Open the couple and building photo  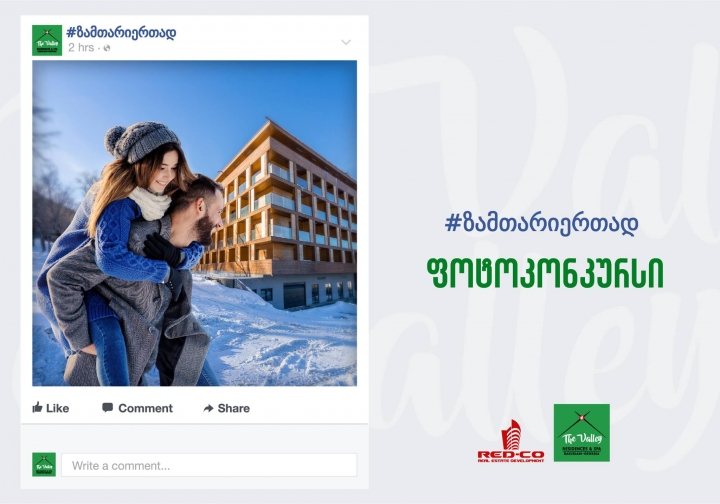(194, 223)
